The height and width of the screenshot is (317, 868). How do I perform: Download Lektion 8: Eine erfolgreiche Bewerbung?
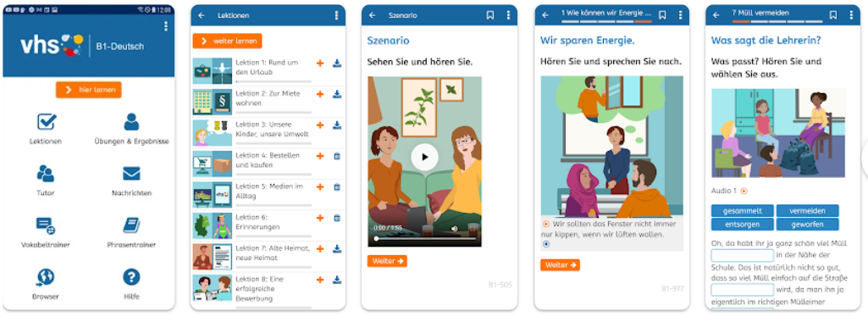336,281
